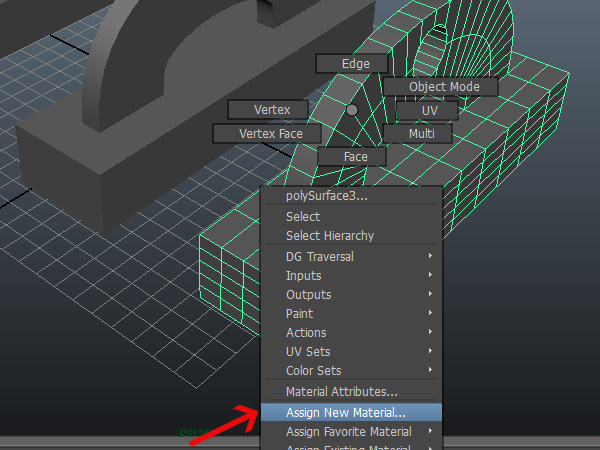The image size is (600, 450).
Task: Expand the Color Sets submenu arrow
Action: 430,370
